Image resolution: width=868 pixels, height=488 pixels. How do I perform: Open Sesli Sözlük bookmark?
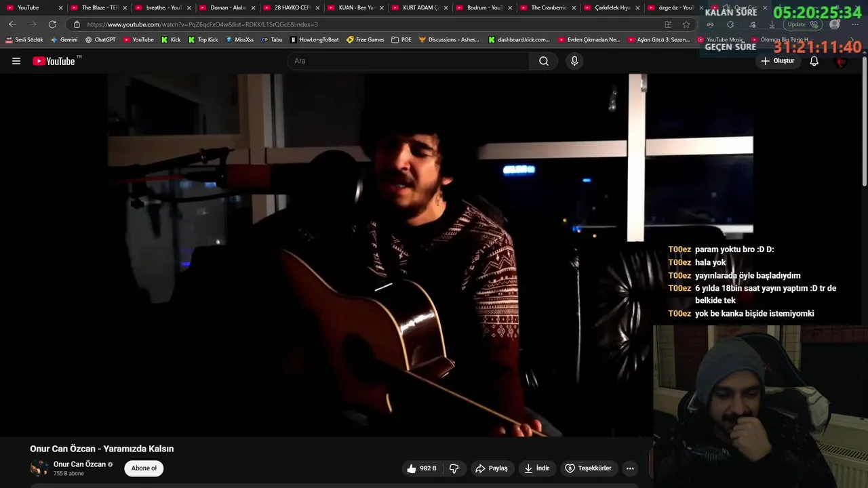point(24,40)
